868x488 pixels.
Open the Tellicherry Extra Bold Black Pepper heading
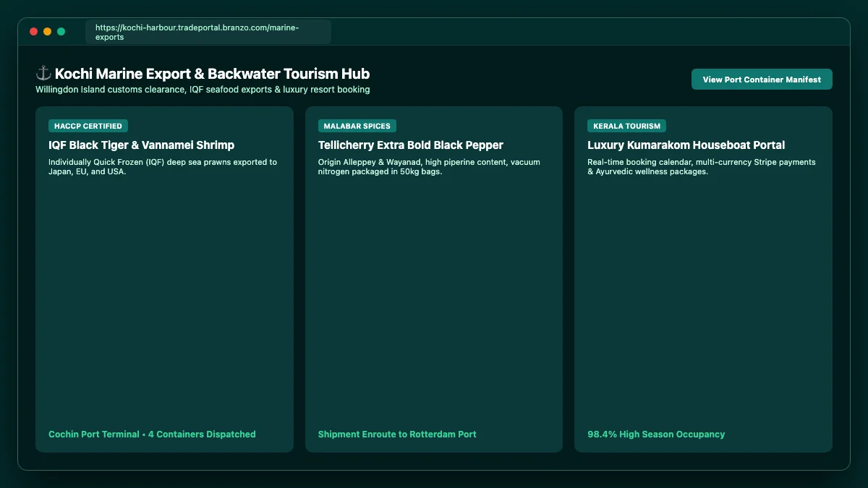(411, 145)
